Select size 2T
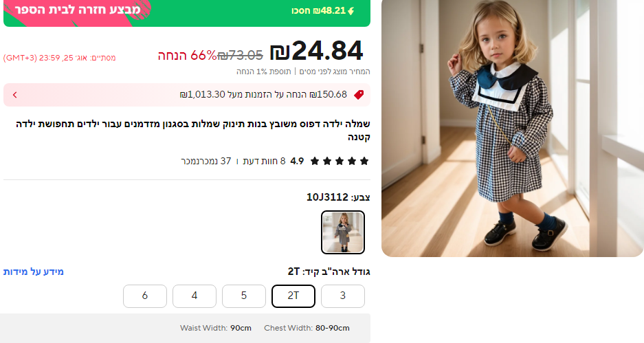This screenshot has width=644, height=343. [x=293, y=296]
